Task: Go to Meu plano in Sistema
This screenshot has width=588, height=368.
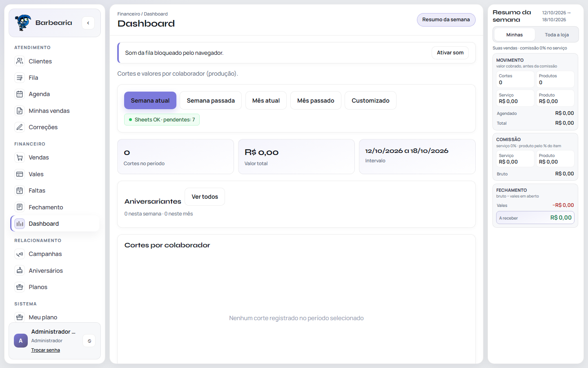Action: [55, 317]
